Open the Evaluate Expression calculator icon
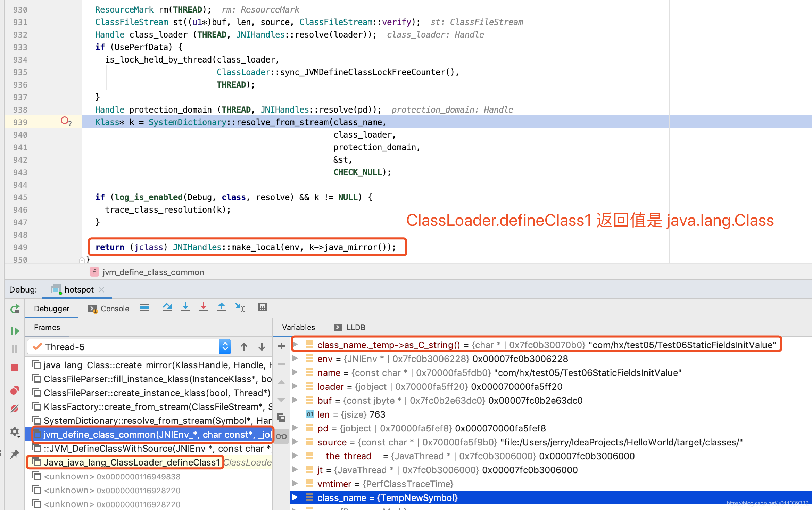The image size is (812, 510). (263, 307)
